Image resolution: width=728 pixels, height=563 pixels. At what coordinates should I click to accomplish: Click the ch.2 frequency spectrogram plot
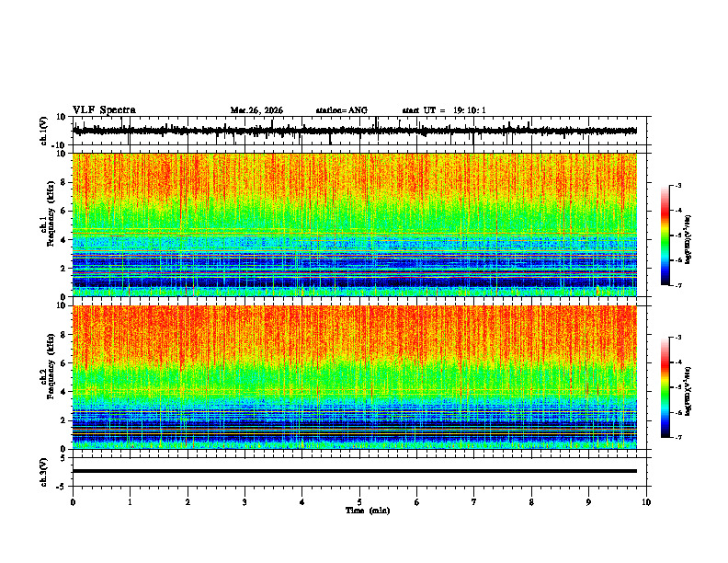coord(355,377)
